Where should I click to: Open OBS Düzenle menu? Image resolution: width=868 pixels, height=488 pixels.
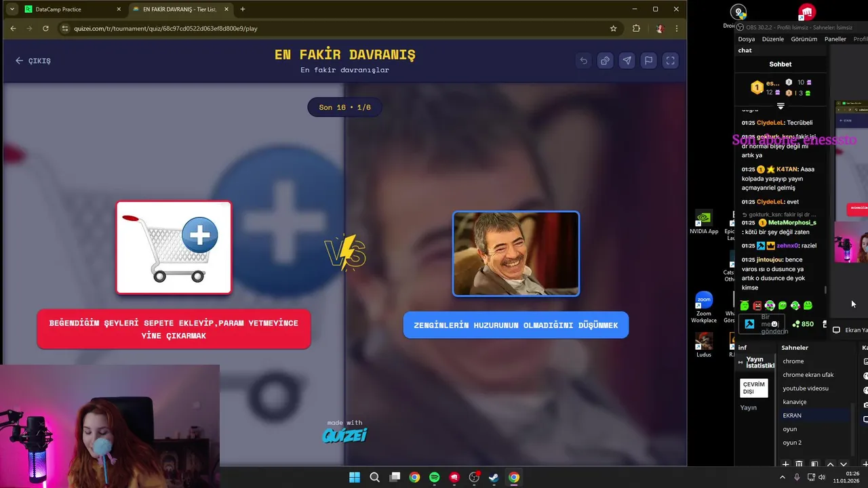point(773,39)
